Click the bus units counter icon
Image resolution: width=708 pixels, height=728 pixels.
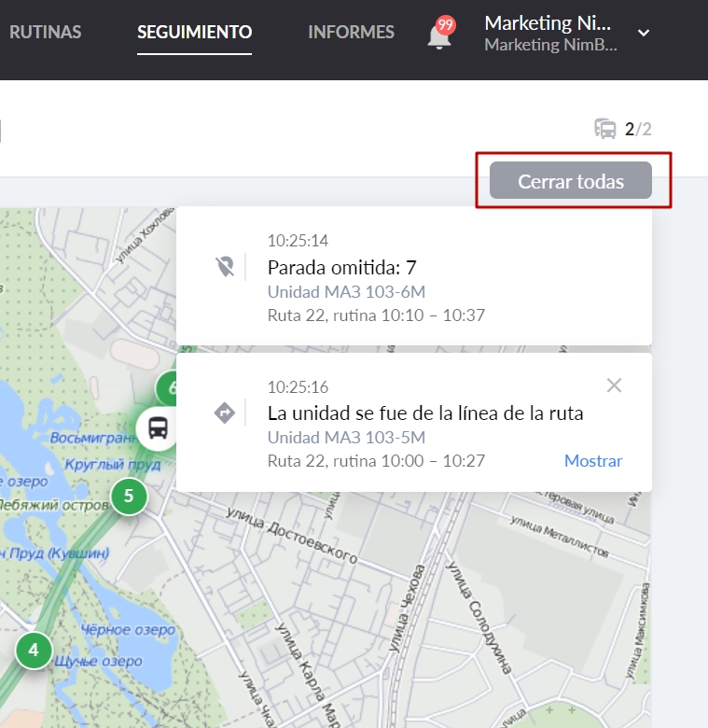click(605, 129)
